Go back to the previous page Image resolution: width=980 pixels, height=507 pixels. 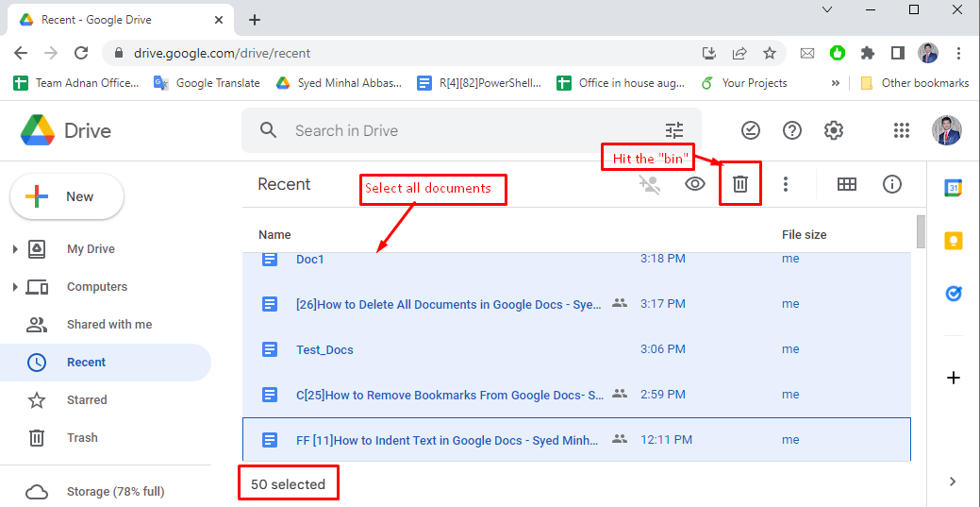point(21,53)
